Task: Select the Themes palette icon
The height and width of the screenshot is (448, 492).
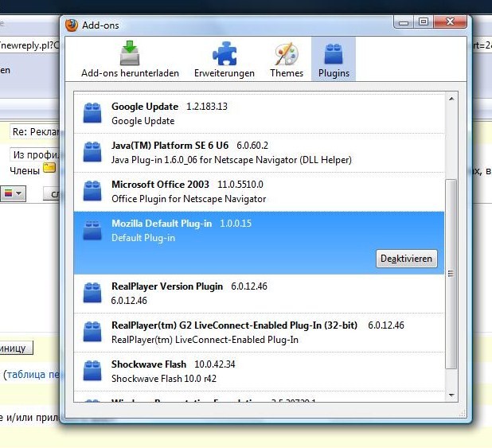Action: coord(287,53)
